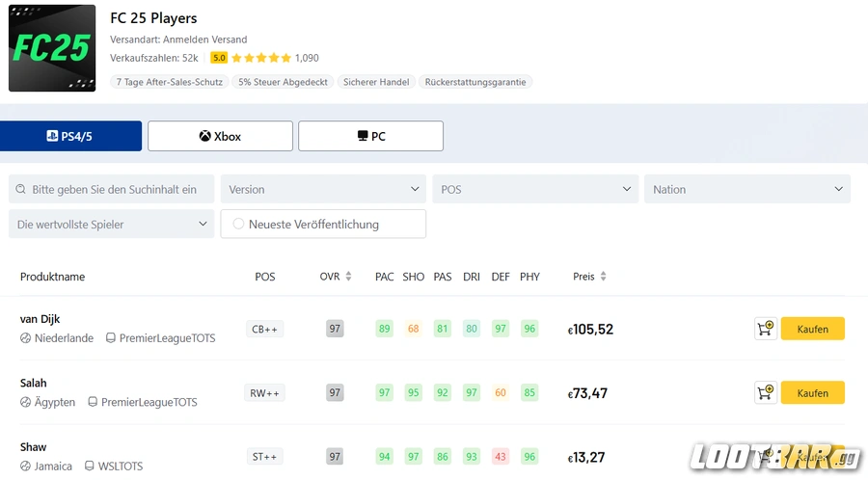The height and width of the screenshot is (480, 868).
Task: Click the Produktname column header
Action: click(x=53, y=277)
